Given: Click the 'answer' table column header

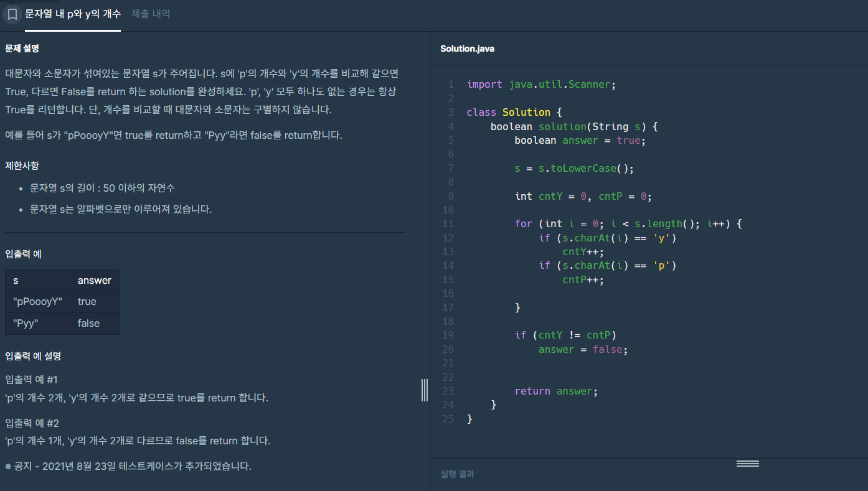Looking at the screenshot, I should [95, 281].
